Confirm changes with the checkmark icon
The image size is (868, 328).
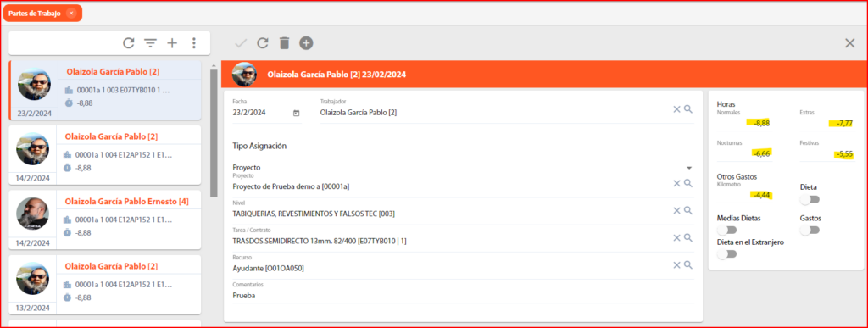coord(240,43)
